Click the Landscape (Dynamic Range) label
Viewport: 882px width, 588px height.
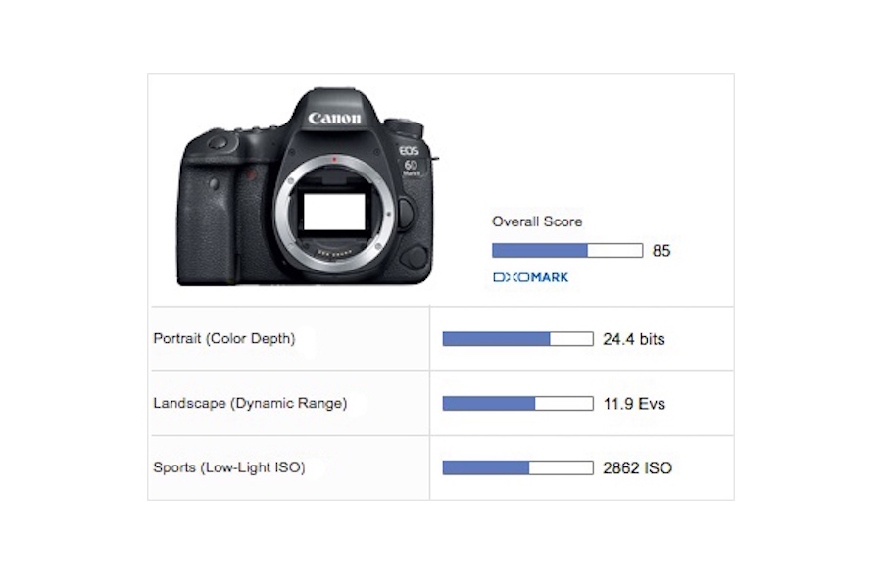(x=250, y=404)
